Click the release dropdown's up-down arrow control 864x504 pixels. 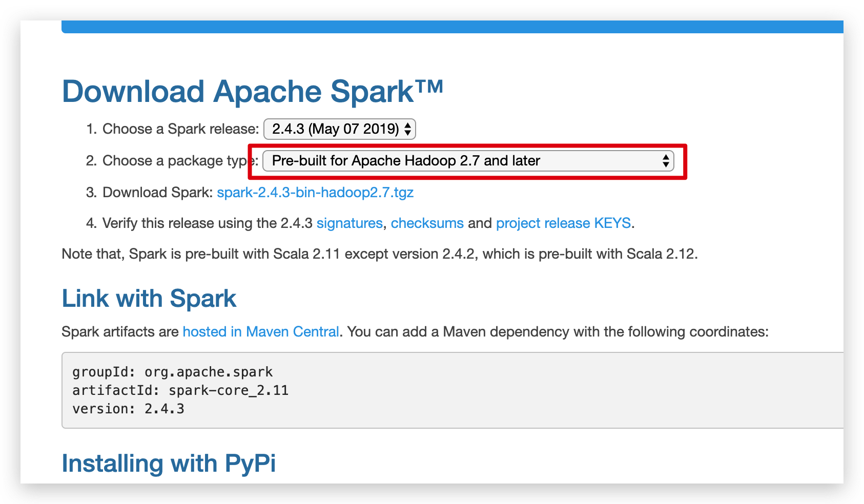407,129
